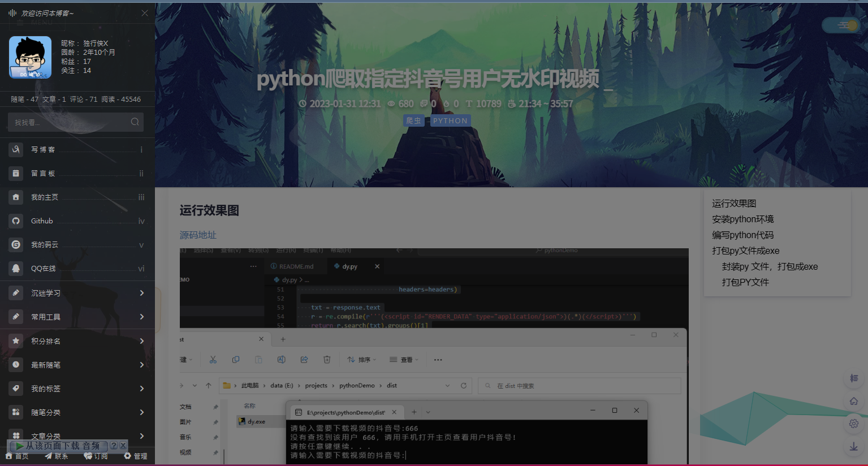Expand the 积分排名 section chevron
Image resolution: width=868 pixels, height=466 pixels.
point(141,341)
